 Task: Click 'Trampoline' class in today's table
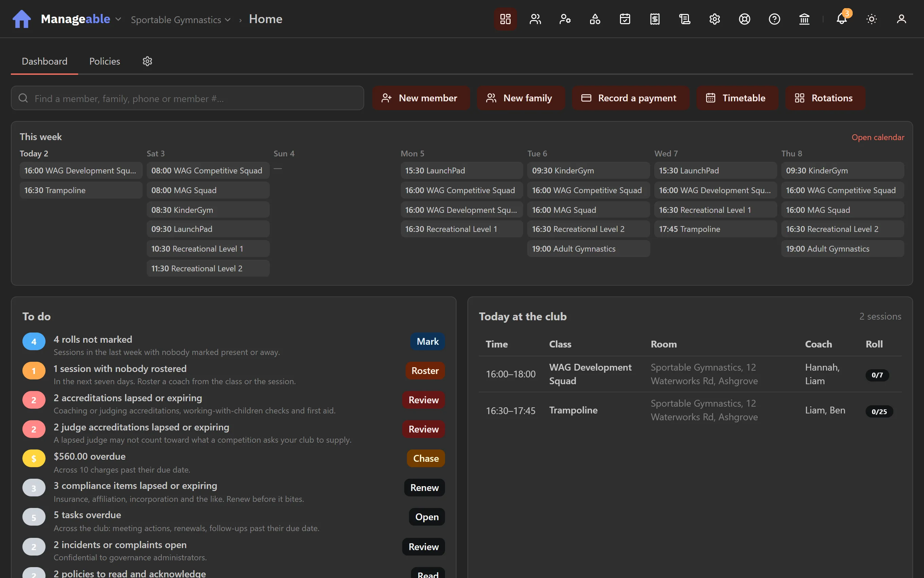[x=573, y=410]
